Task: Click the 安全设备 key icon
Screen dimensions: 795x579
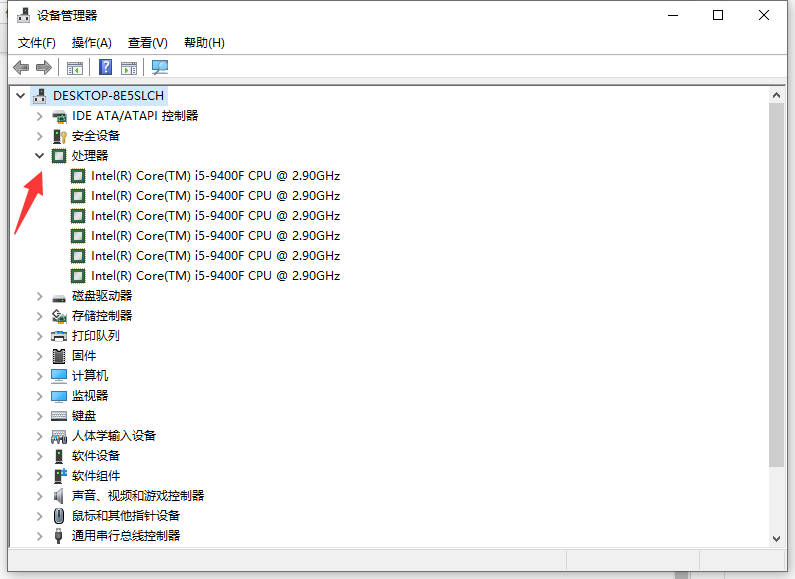Action: pos(59,136)
